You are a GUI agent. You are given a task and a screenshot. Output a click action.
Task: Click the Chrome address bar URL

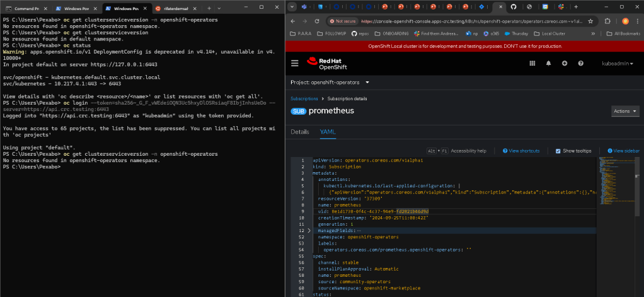(471, 21)
